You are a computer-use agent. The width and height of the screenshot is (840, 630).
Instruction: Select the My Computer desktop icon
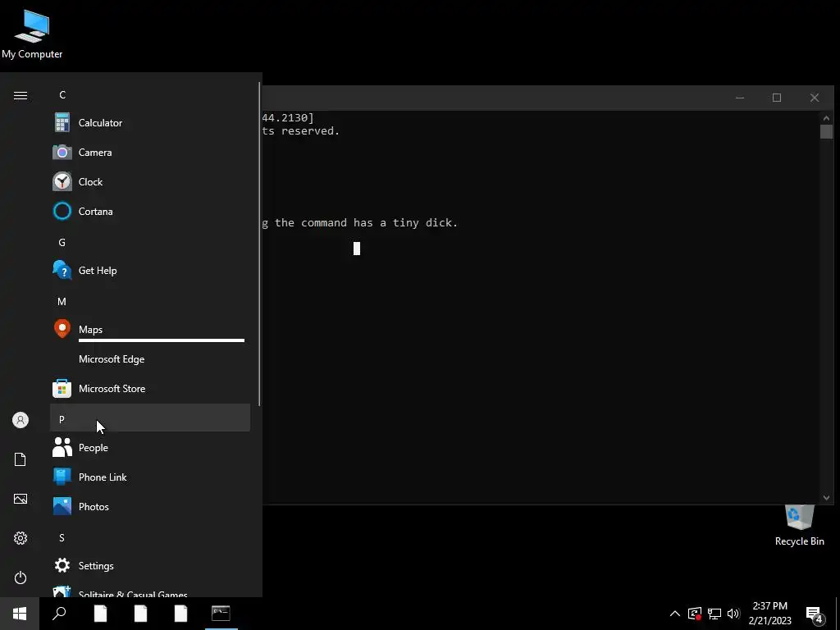(x=32, y=34)
